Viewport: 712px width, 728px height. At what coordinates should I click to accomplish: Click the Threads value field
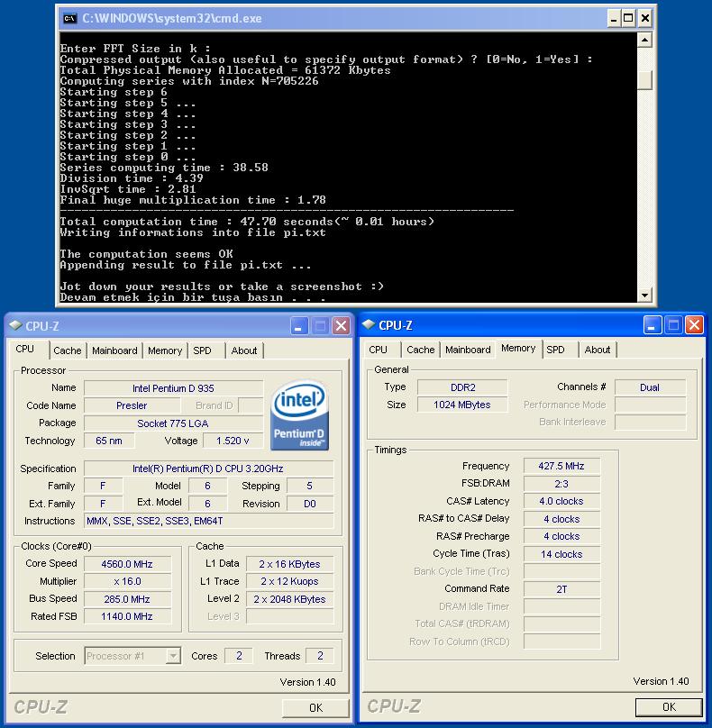320,656
